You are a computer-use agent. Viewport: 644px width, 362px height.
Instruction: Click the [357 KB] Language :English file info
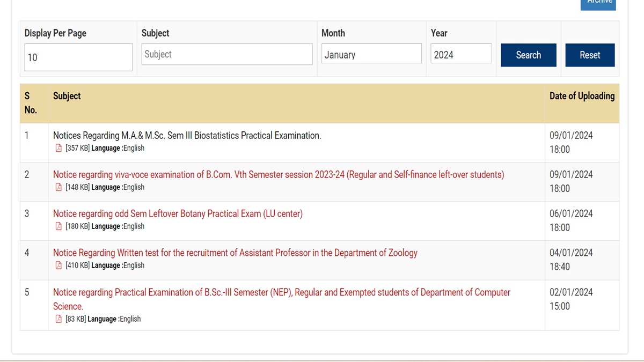click(105, 148)
